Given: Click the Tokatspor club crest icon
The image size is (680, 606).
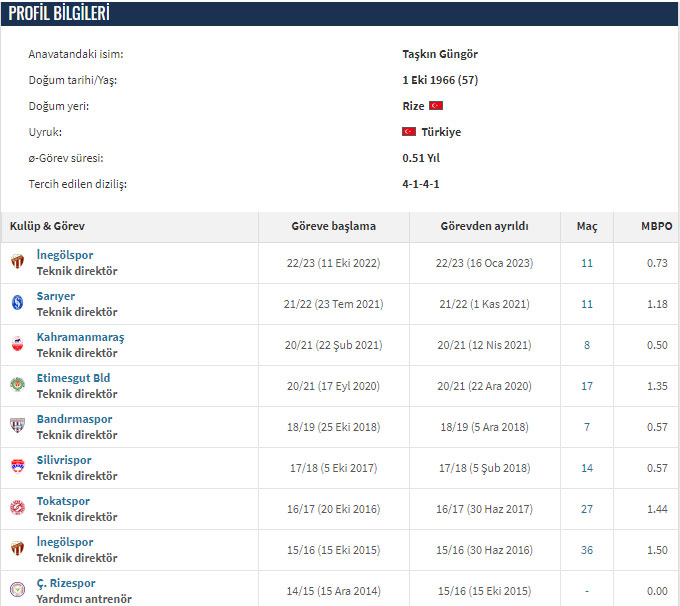Looking at the screenshot, I should (17, 508).
